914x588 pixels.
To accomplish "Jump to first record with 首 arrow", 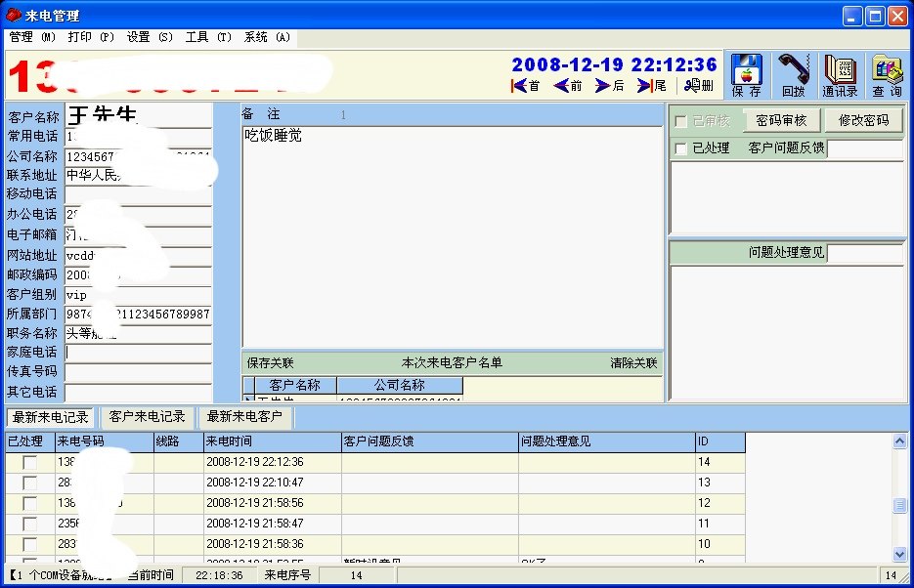I will [526, 86].
